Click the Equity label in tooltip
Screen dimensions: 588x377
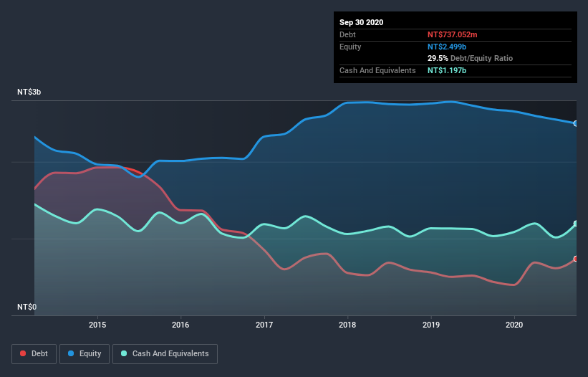(350, 47)
